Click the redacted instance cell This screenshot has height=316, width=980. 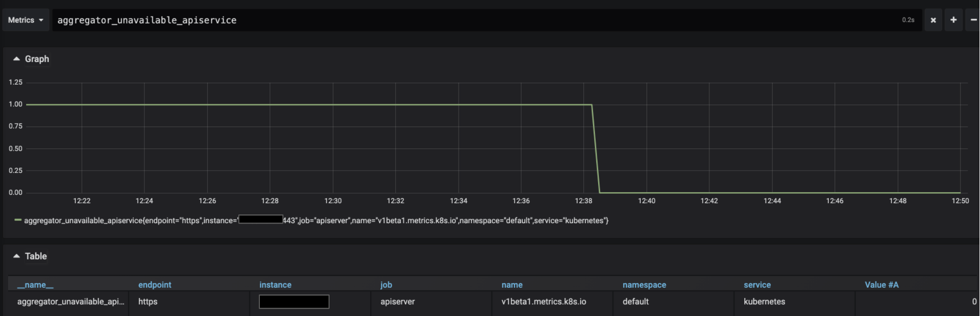pos(294,302)
